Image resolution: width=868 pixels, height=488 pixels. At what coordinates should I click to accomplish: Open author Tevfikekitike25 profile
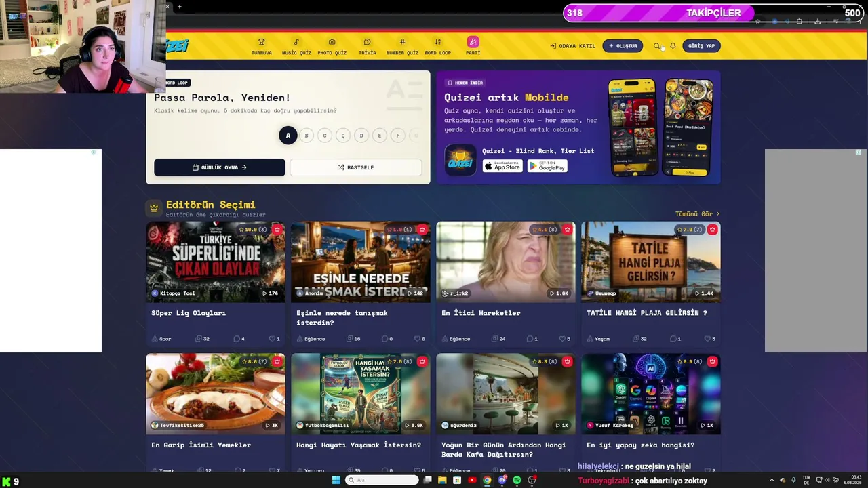[178, 426]
